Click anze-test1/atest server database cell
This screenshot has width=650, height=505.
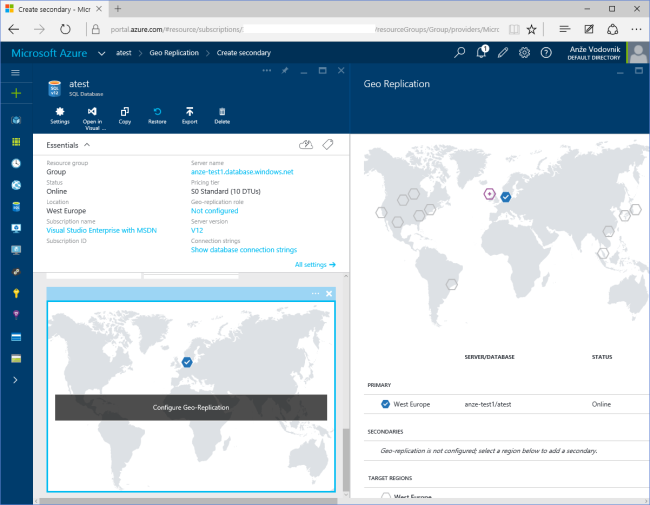[488, 404]
